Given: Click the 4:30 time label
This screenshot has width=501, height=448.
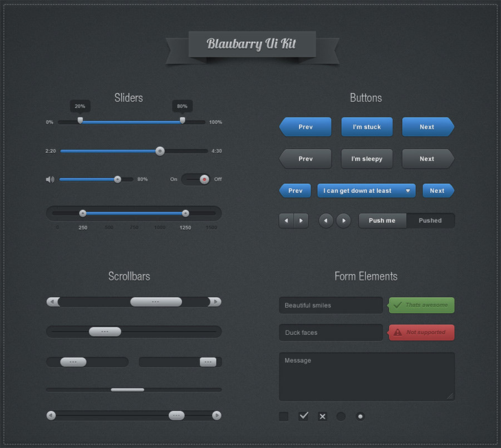Looking at the screenshot, I should (x=217, y=151).
